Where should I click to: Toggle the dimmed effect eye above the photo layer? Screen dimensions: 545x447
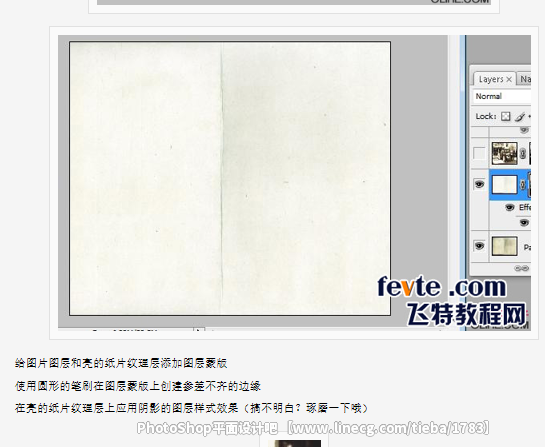pyautogui.click(x=524, y=130)
